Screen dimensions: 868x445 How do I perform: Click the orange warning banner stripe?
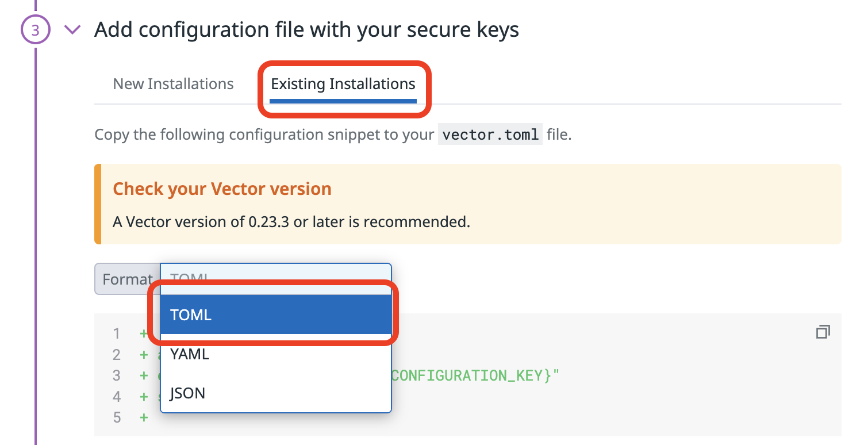[98, 204]
